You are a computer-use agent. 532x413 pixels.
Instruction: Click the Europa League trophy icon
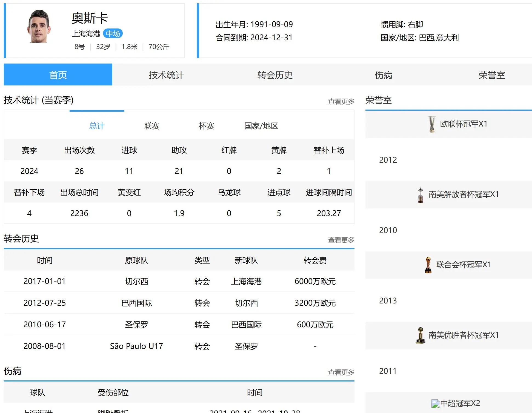coord(432,124)
